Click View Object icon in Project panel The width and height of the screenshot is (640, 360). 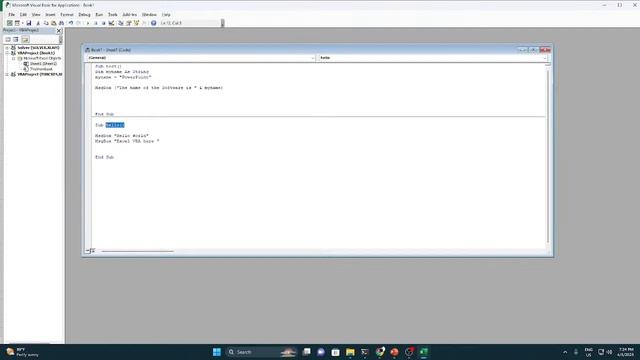coord(16,40)
